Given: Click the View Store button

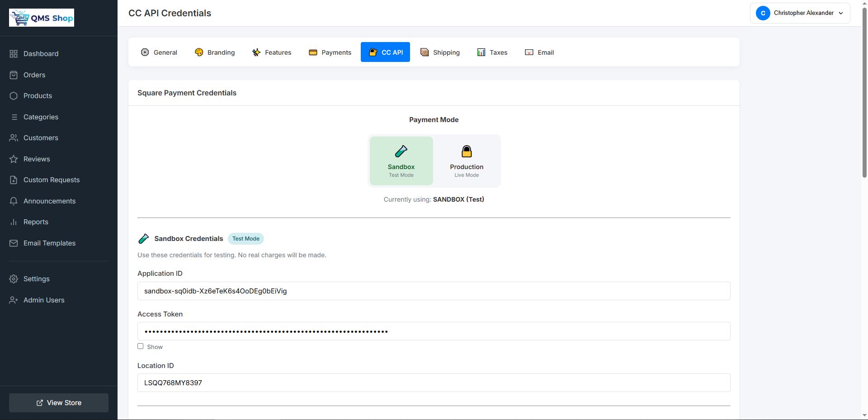Looking at the screenshot, I should 59,403.
